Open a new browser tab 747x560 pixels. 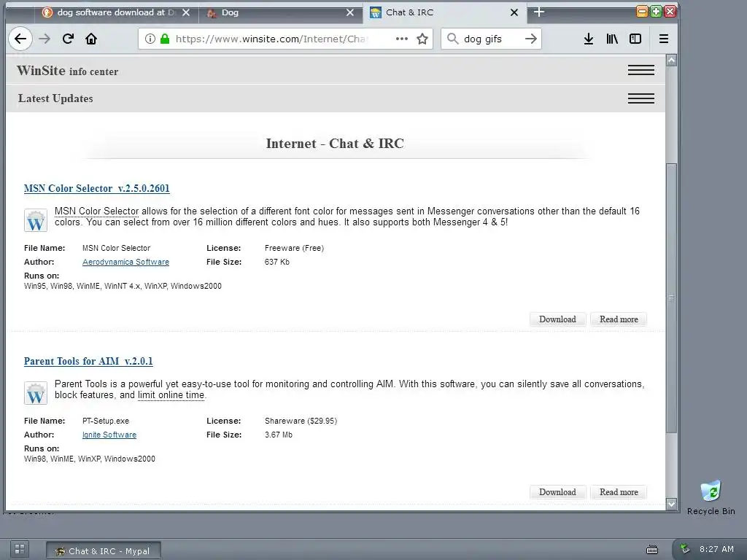tap(539, 12)
